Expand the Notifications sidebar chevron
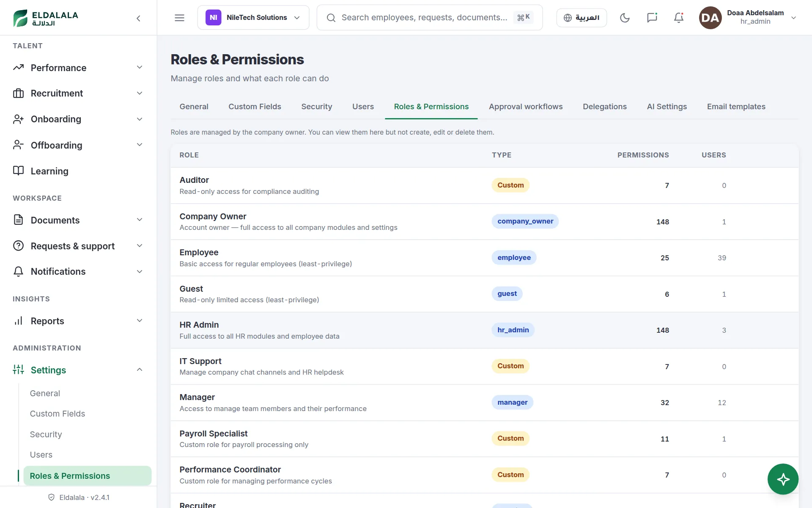The height and width of the screenshot is (508, 812). [x=140, y=271]
